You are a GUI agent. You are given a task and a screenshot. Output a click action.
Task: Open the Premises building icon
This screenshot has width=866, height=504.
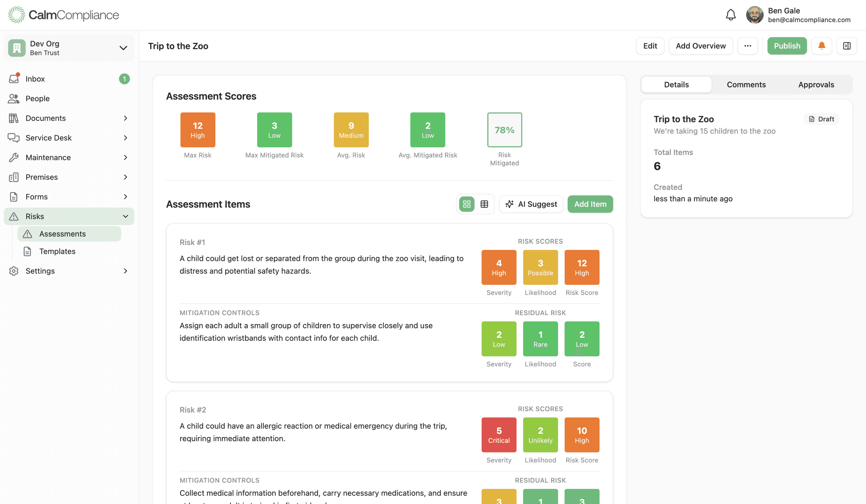pyautogui.click(x=14, y=177)
